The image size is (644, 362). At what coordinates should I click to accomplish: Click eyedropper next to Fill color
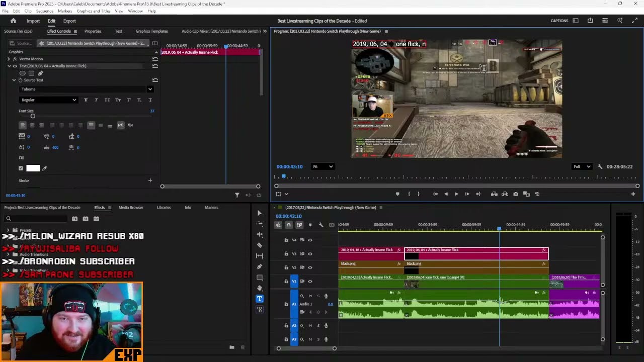pyautogui.click(x=44, y=168)
